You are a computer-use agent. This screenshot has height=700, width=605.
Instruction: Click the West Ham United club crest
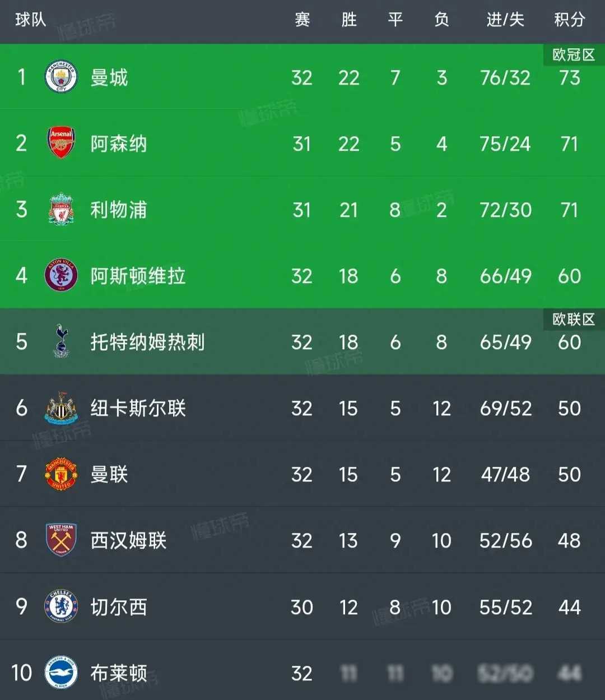click(x=60, y=540)
